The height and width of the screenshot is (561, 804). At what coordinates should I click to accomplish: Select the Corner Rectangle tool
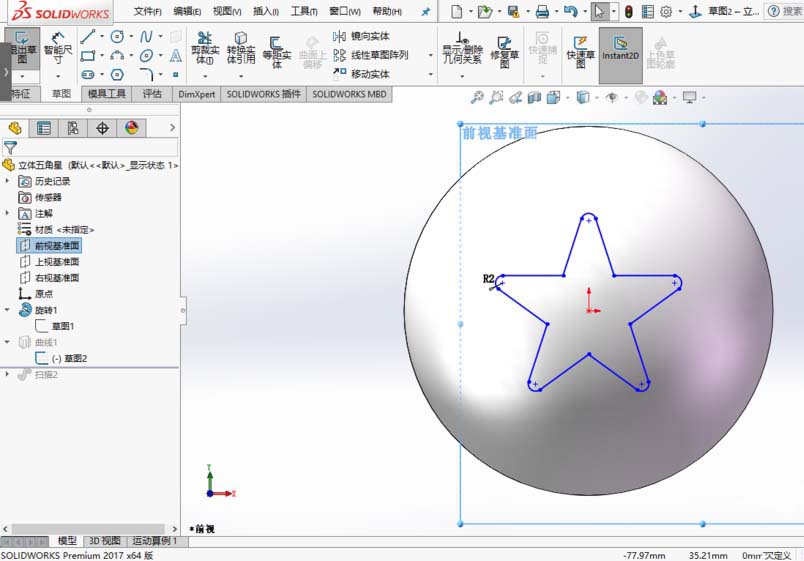point(88,55)
